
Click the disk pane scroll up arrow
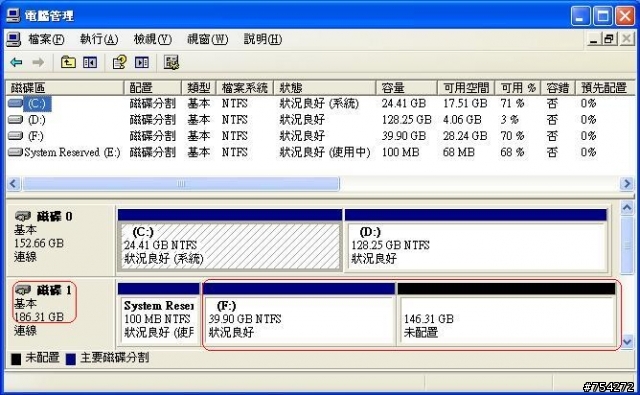click(x=627, y=208)
